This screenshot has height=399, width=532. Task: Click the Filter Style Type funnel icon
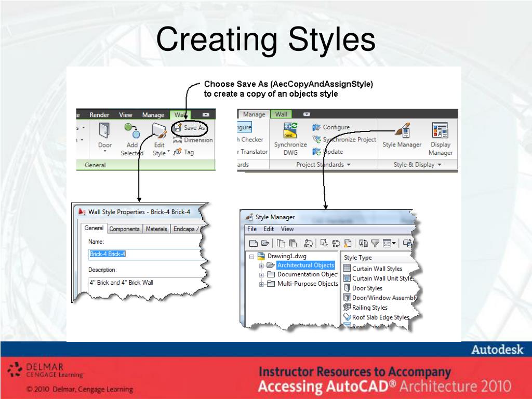375,243
